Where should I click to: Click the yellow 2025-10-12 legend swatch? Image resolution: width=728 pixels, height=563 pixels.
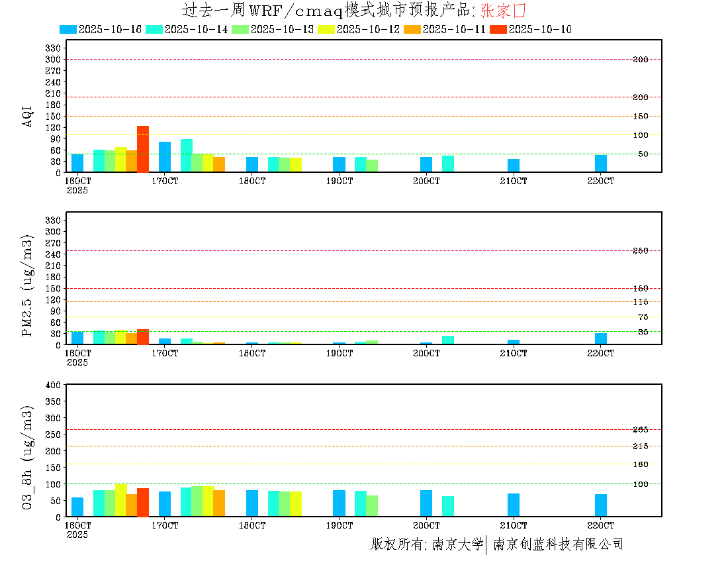pos(326,29)
